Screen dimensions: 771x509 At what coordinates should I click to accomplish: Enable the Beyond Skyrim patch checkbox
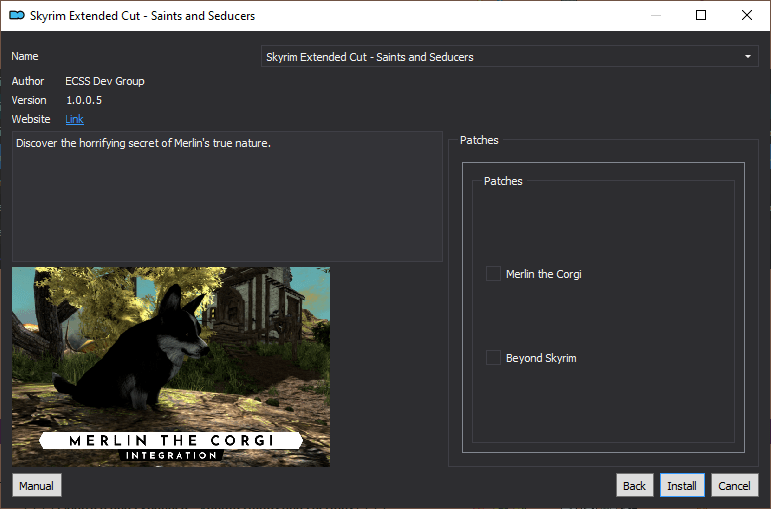point(493,358)
